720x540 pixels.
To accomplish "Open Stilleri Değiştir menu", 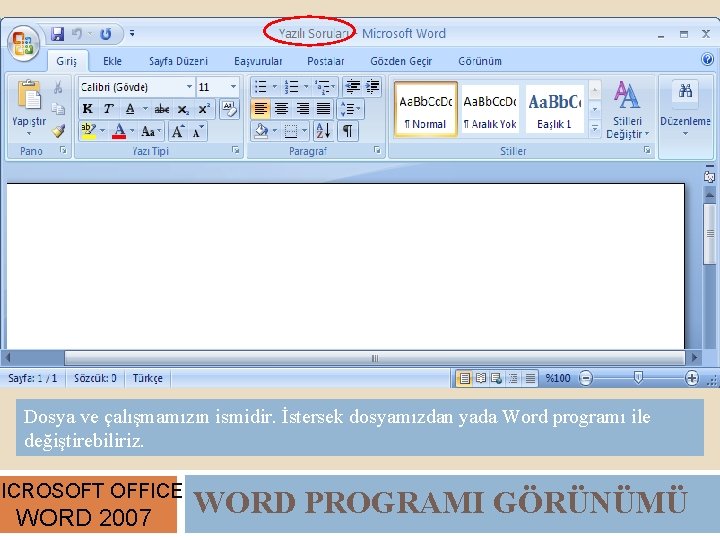I will tap(627, 110).
